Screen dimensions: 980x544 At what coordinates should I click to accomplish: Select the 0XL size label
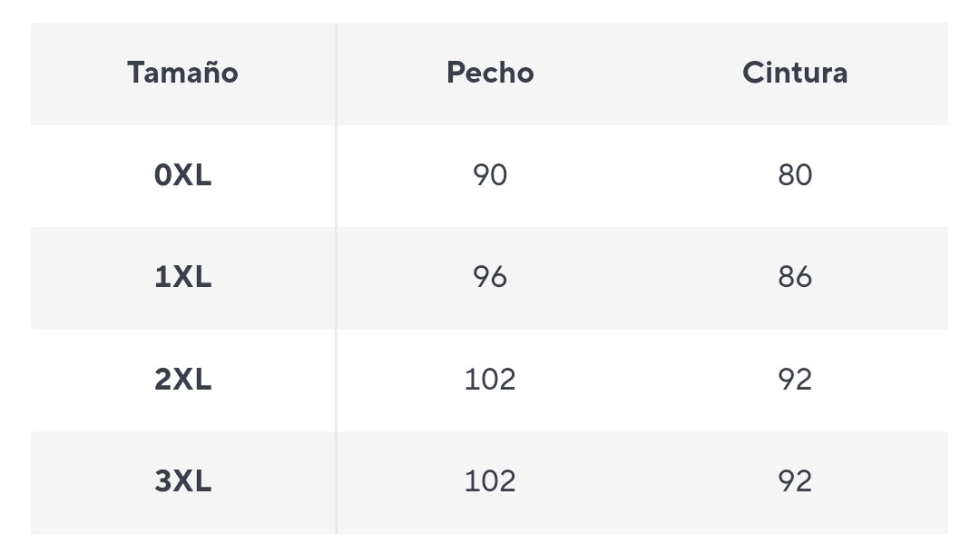pos(182,175)
